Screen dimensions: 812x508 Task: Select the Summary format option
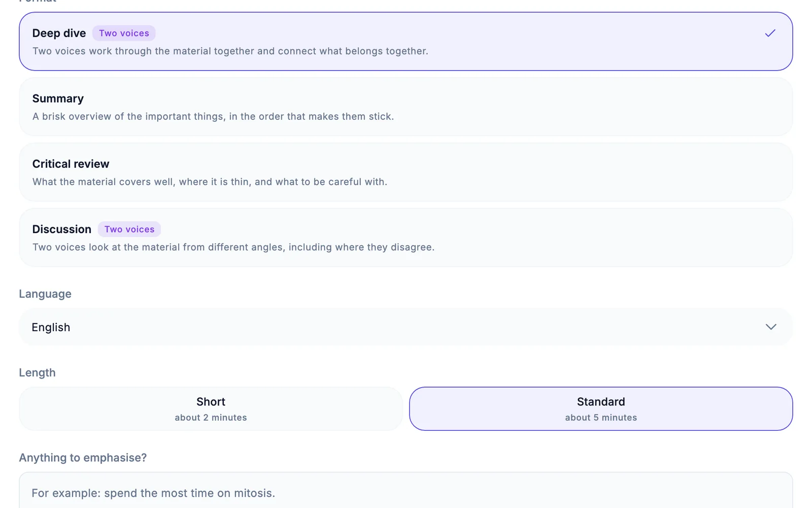click(406, 107)
